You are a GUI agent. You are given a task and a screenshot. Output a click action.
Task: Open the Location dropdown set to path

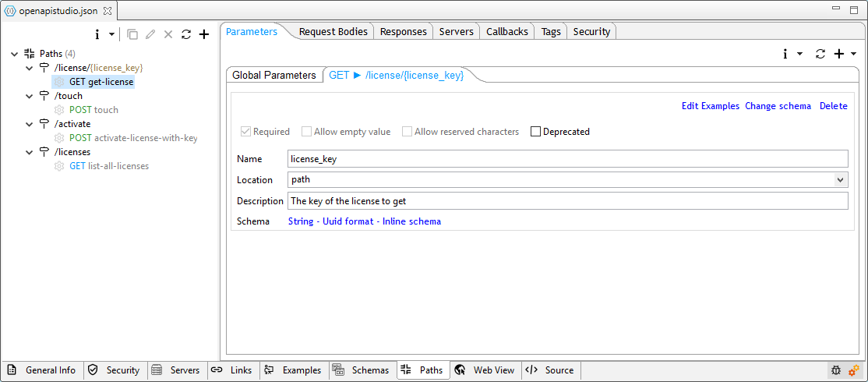(840, 180)
